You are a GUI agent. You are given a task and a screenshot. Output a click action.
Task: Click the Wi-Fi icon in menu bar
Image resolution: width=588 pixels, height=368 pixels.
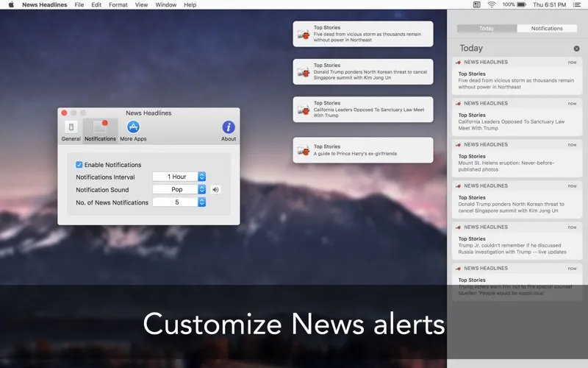(492, 4)
